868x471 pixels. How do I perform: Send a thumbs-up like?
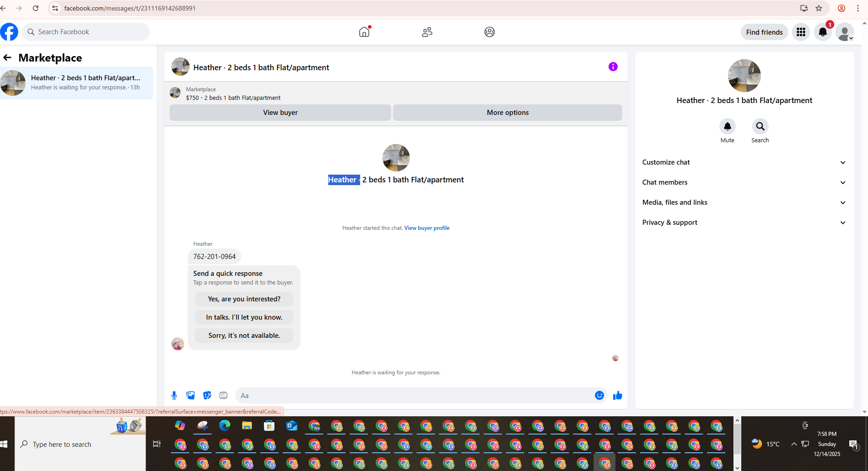tap(618, 395)
